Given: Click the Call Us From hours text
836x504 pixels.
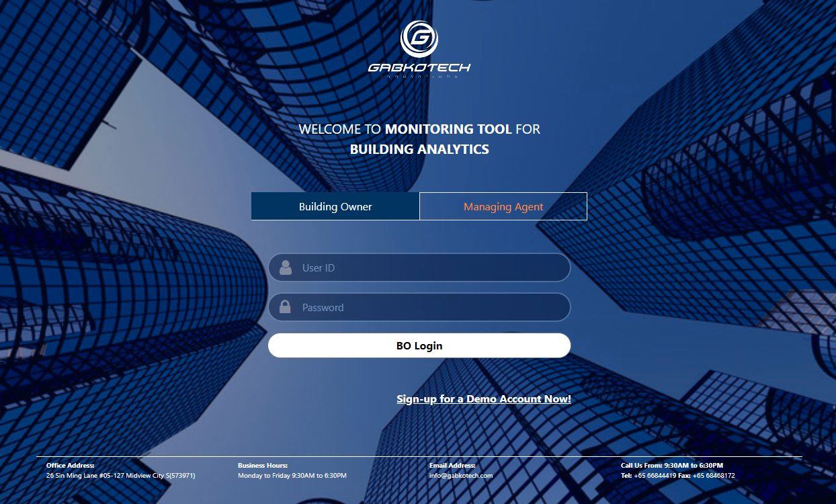Looking at the screenshot, I should tap(671, 465).
